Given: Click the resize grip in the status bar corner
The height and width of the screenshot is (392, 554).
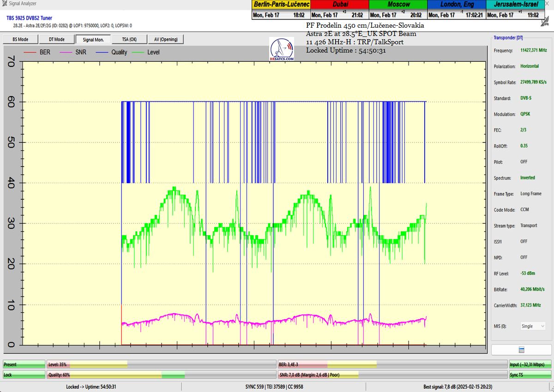Looking at the screenshot, I should click(551, 389).
